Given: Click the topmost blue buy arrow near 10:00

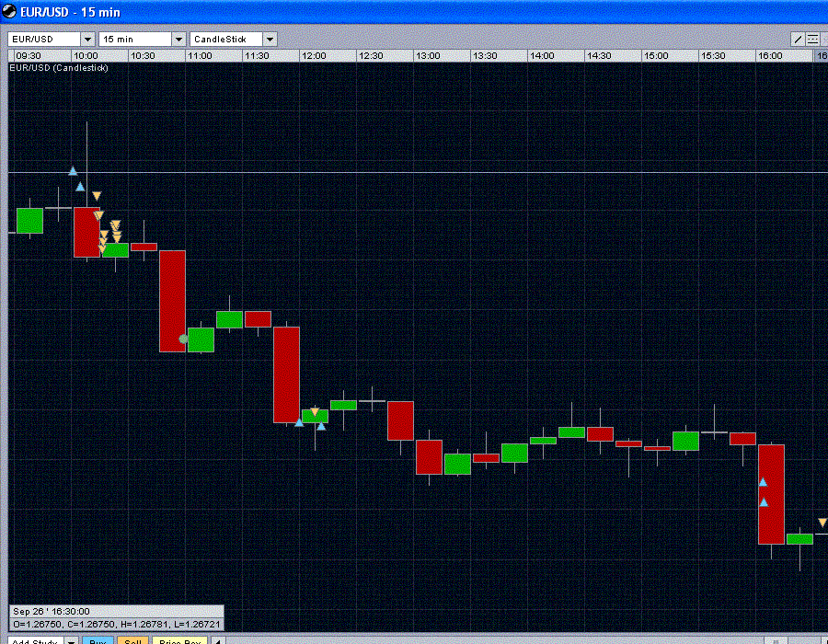Looking at the screenshot, I should (x=73, y=171).
